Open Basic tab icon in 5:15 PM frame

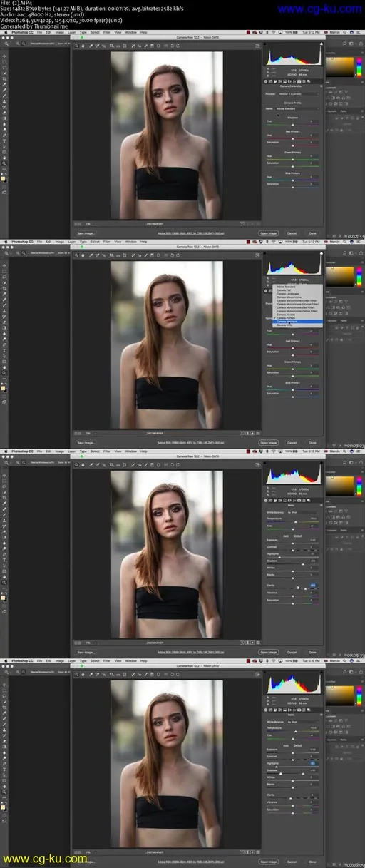(265, 501)
